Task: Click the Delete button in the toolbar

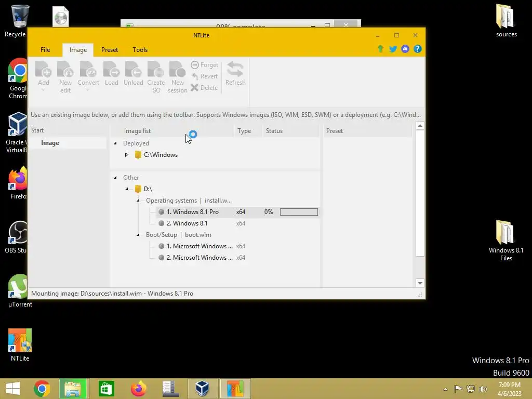Action: pyautogui.click(x=204, y=88)
